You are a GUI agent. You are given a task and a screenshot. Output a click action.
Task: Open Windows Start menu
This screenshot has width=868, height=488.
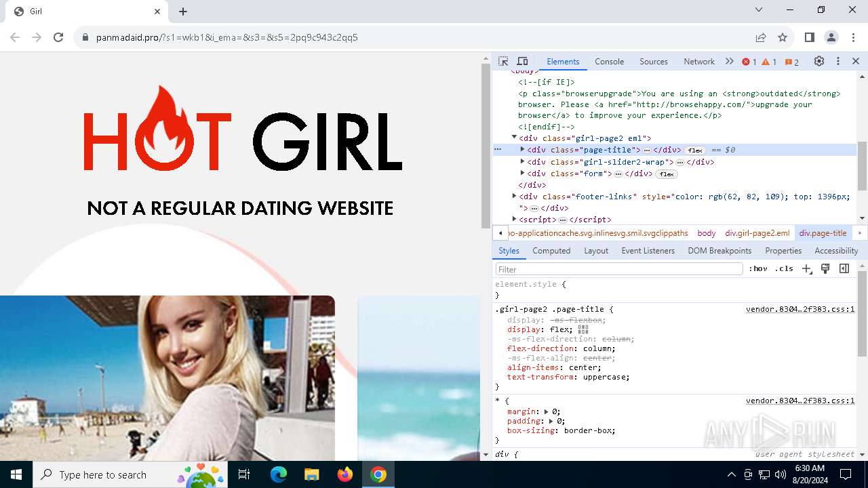[x=16, y=474]
